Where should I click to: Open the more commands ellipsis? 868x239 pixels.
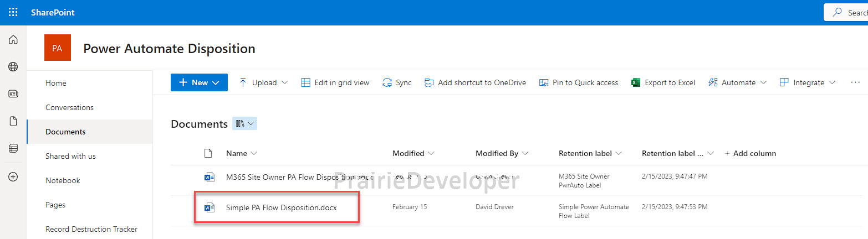[x=855, y=82]
